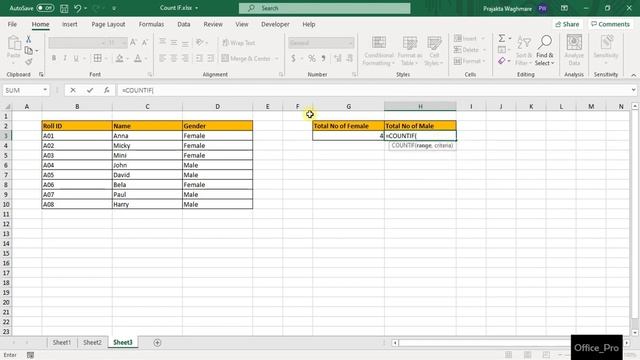Click Increase Font Size icon
Screen dimensions: 640x360
(133, 42)
